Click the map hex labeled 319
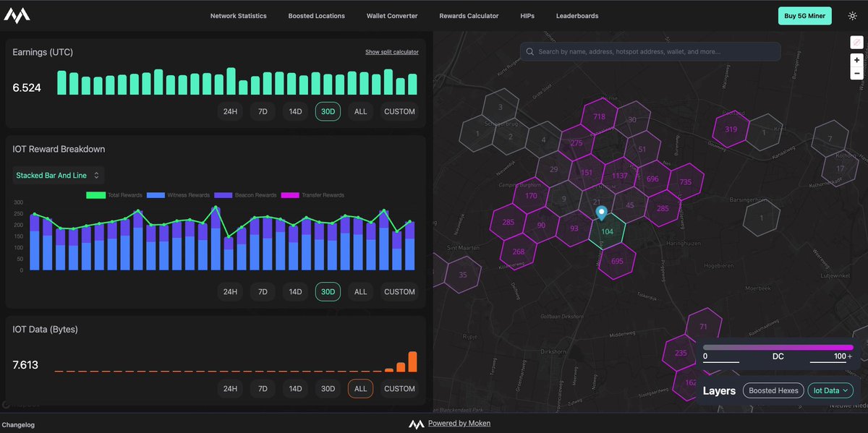The image size is (868, 433). point(731,129)
